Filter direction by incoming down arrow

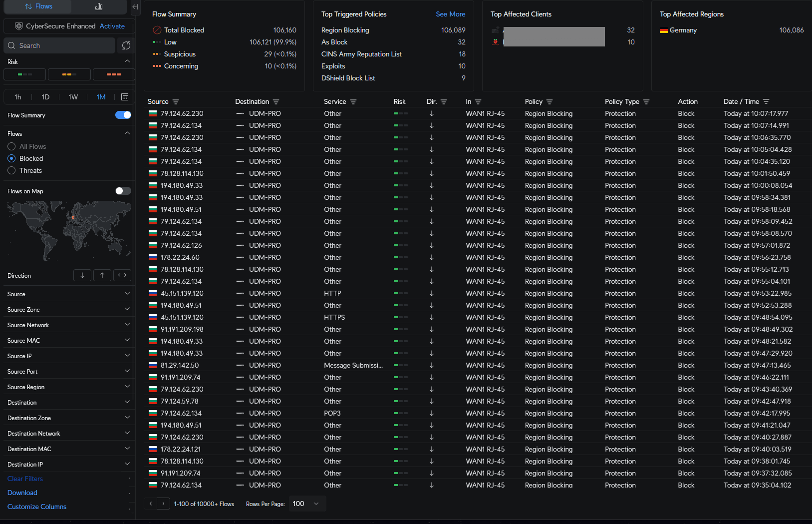coord(82,275)
